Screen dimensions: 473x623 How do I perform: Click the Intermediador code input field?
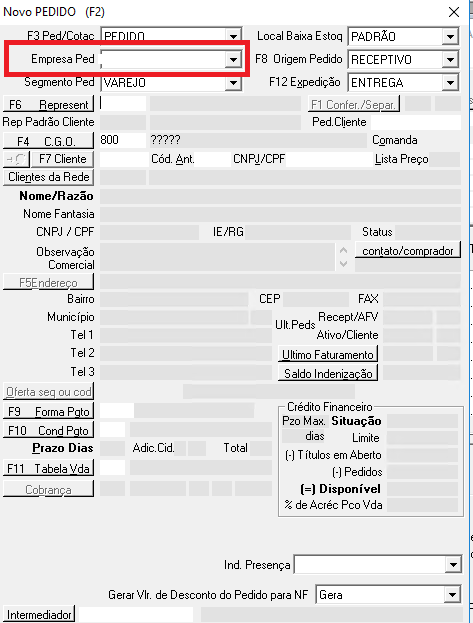[x=136, y=614]
